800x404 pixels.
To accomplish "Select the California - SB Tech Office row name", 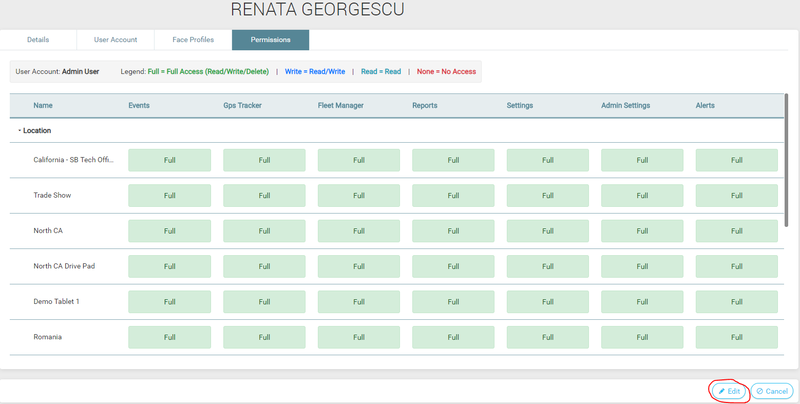I will (73, 160).
